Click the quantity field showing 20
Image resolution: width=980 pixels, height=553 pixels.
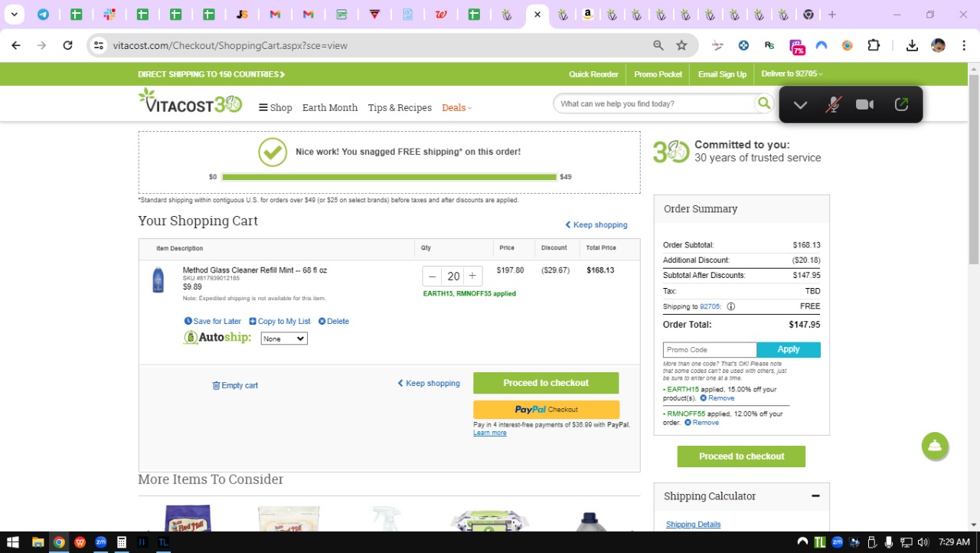click(x=453, y=276)
